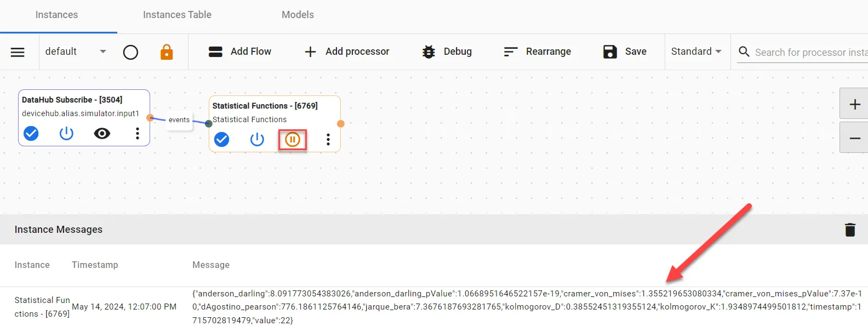
Task: Click the blue checkmark on Statistical Functions
Action: pyautogui.click(x=221, y=140)
